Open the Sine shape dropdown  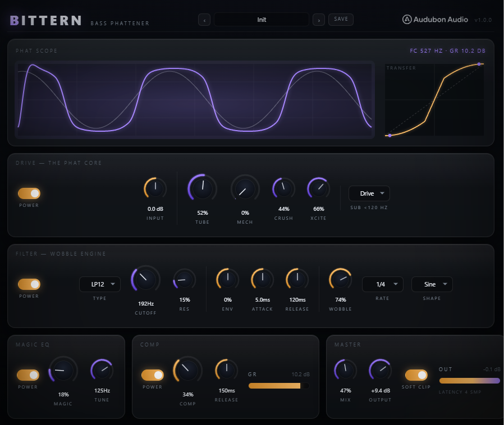click(x=432, y=284)
